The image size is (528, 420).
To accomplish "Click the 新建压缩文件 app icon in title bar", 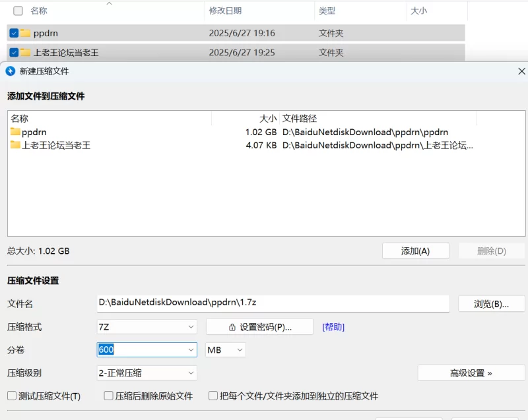I will point(10,71).
